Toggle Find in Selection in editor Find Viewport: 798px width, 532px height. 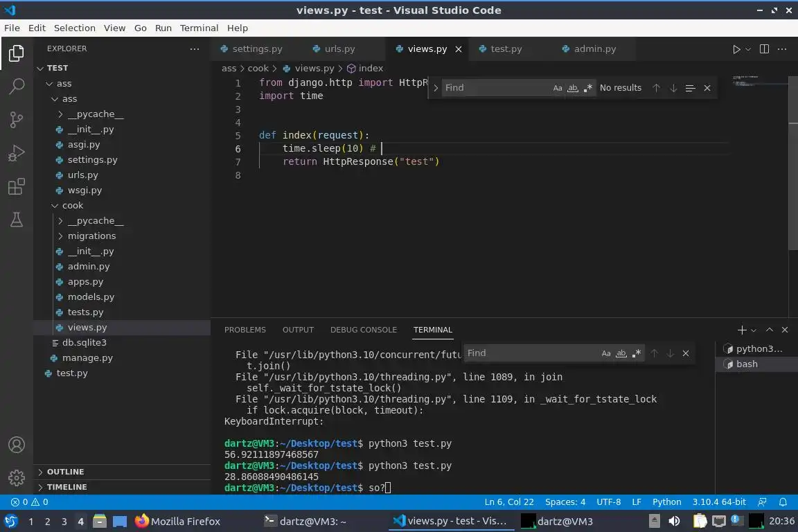click(690, 88)
